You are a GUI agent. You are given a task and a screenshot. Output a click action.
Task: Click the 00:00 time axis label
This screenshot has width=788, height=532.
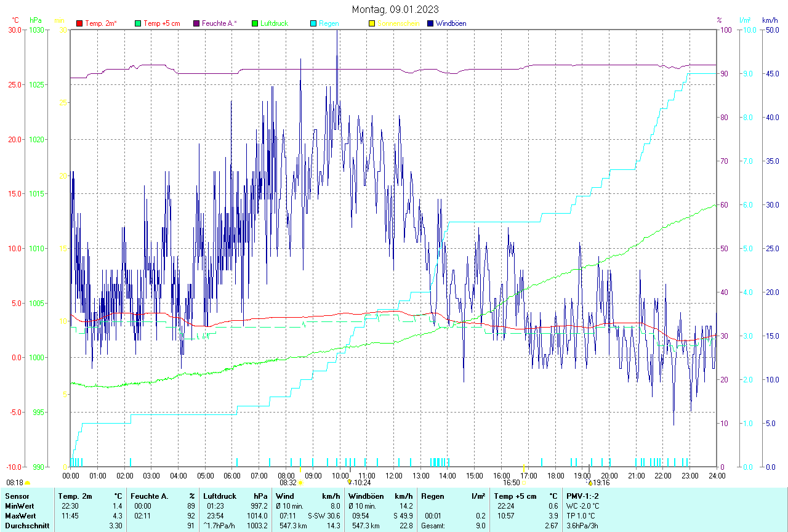click(71, 476)
